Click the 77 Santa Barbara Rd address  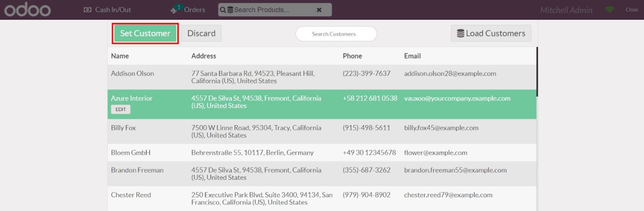coord(253,77)
